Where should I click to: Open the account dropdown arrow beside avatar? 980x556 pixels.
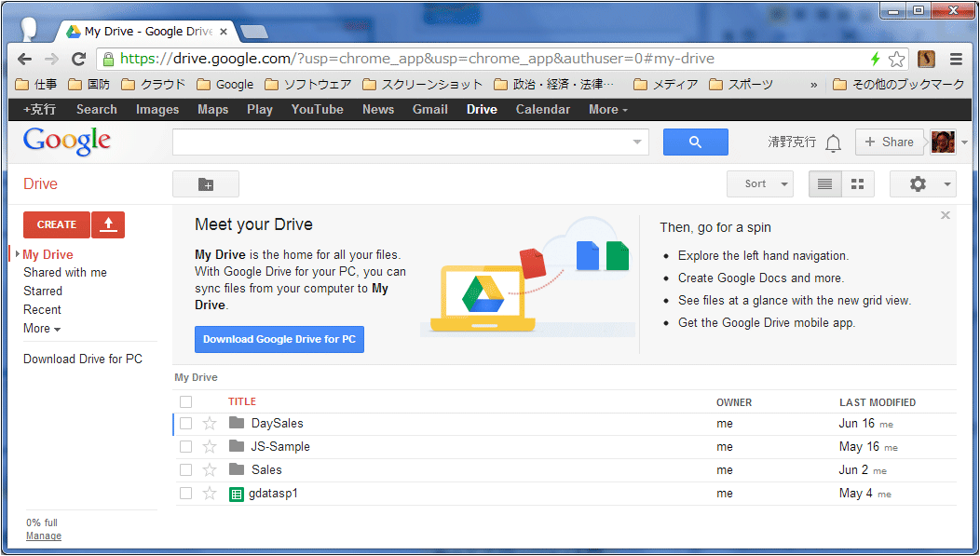click(x=964, y=142)
